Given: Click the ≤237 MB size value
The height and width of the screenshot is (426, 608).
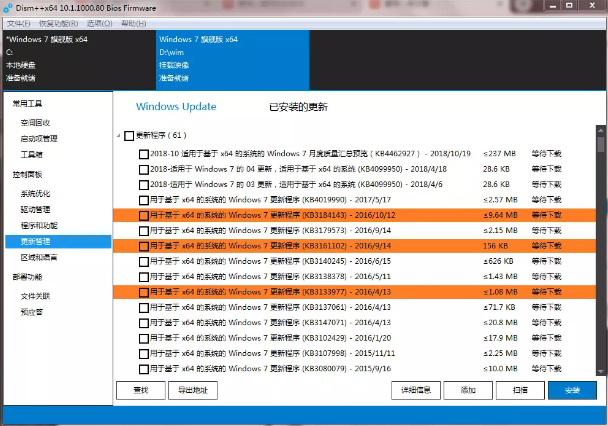Looking at the screenshot, I should click(499, 153).
